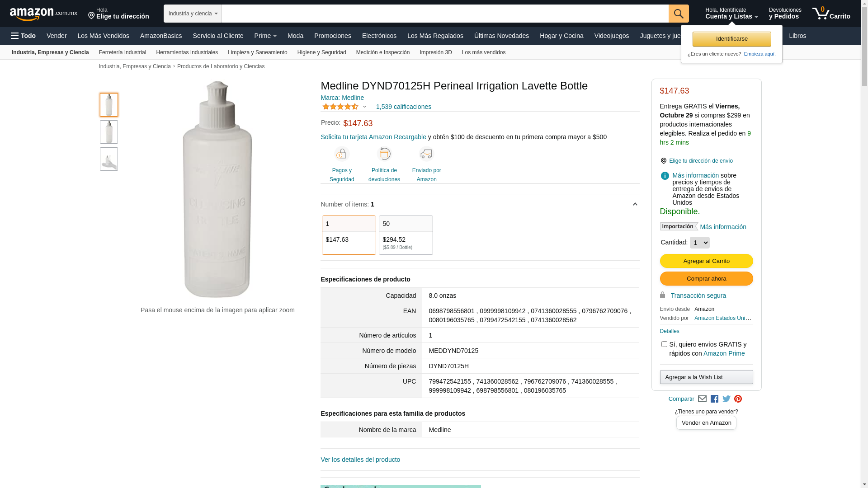Click the search magnifier button
Viewport: 868px width, 488px height.
pyautogui.click(x=678, y=14)
